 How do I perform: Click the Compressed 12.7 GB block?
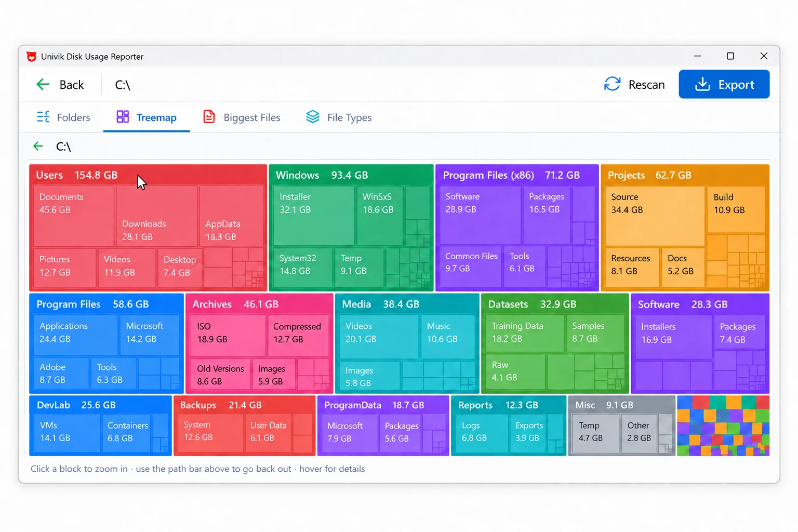coord(299,336)
